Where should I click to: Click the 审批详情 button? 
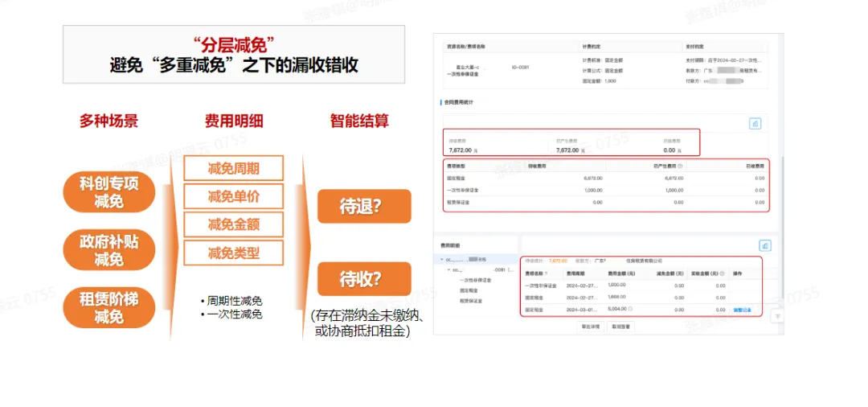click(591, 327)
